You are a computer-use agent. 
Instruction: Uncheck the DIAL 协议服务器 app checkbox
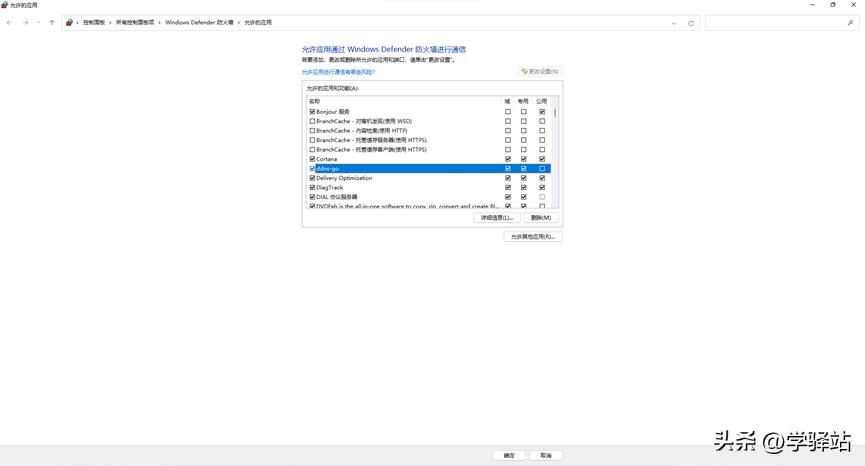312,197
